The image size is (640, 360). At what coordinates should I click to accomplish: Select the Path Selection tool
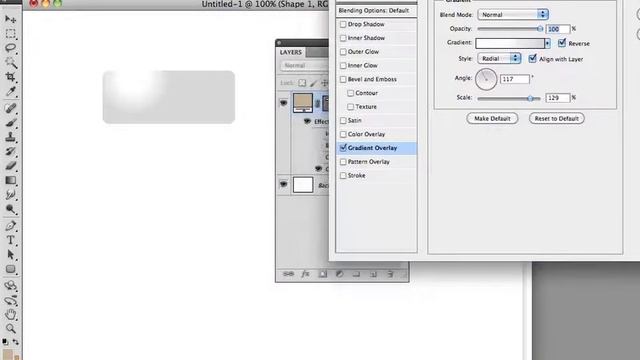pos(11,255)
